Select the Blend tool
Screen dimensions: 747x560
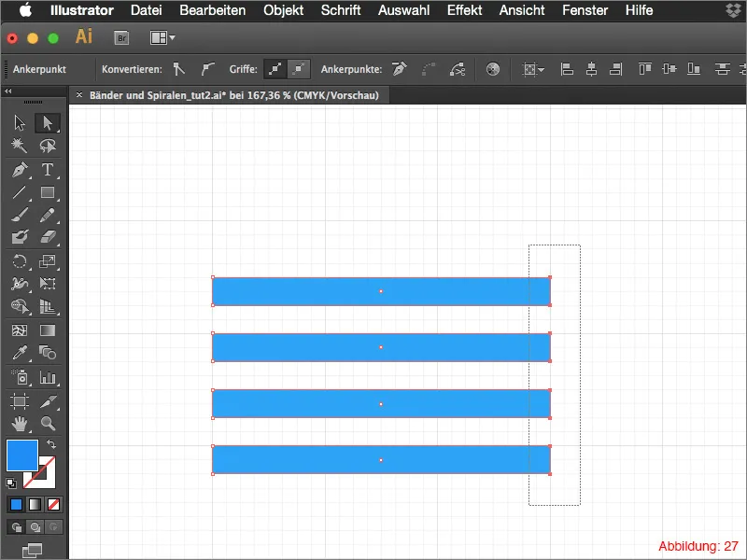(x=48, y=353)
